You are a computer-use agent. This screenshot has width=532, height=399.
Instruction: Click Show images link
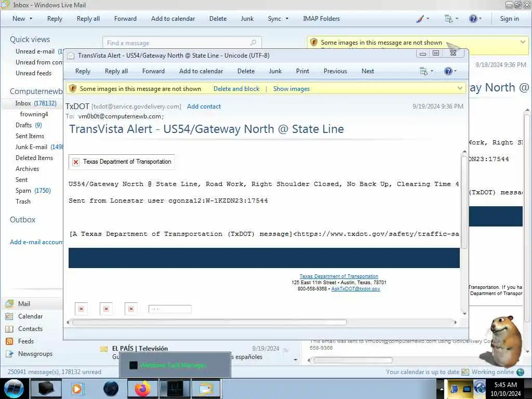pos(291,89)
